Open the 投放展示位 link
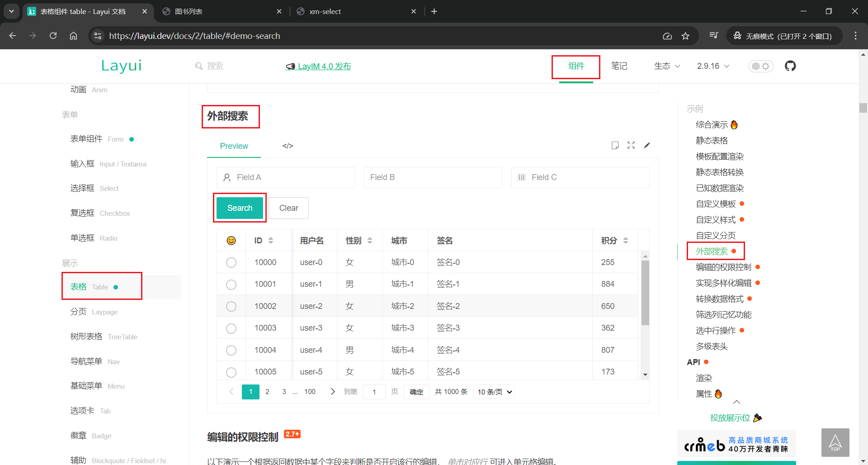Screen dimensions: 868x465 click(736, 418)
